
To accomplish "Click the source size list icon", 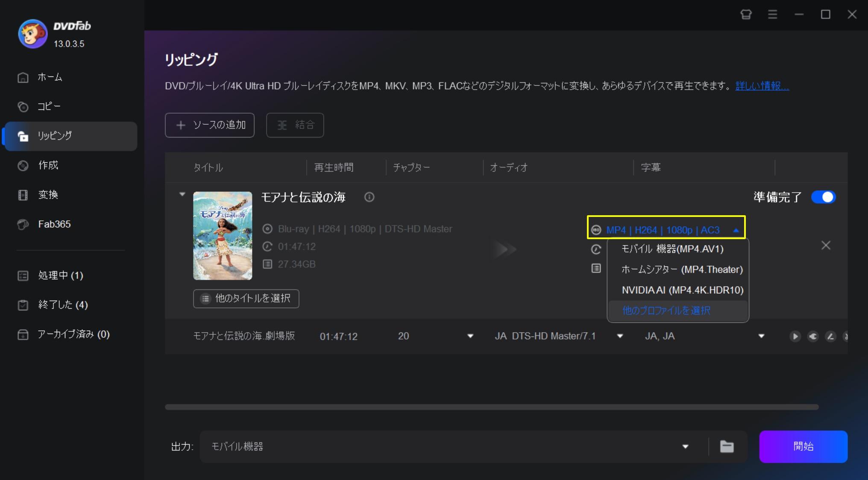I will coord(267,264).
